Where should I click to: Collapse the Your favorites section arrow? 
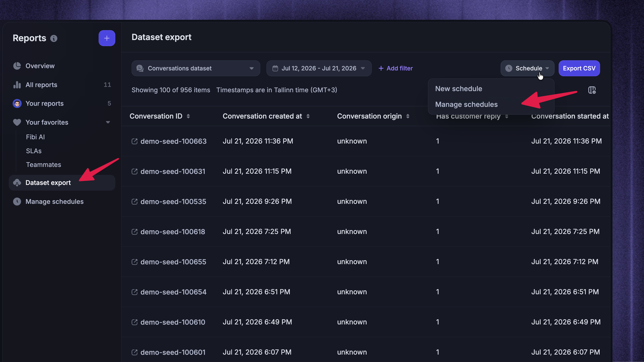(108, 122)
